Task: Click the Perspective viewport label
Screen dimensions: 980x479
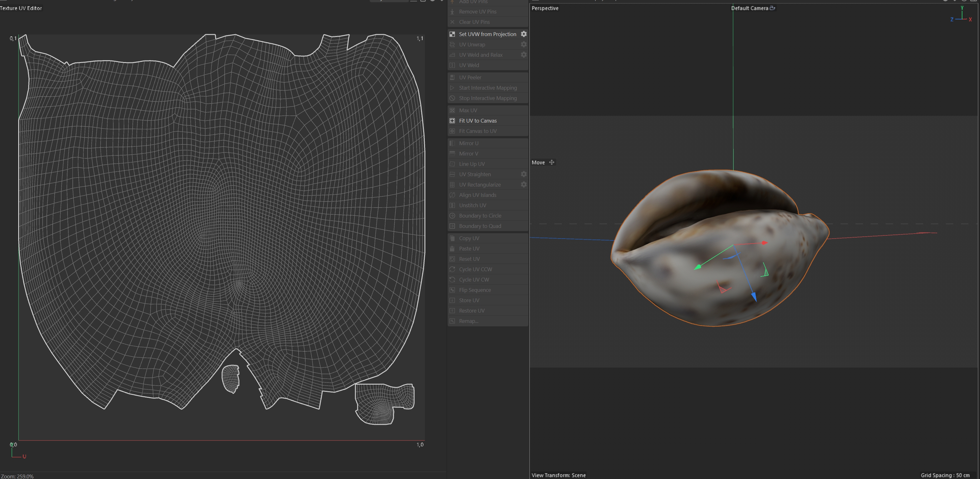Action: click(545, 8)
